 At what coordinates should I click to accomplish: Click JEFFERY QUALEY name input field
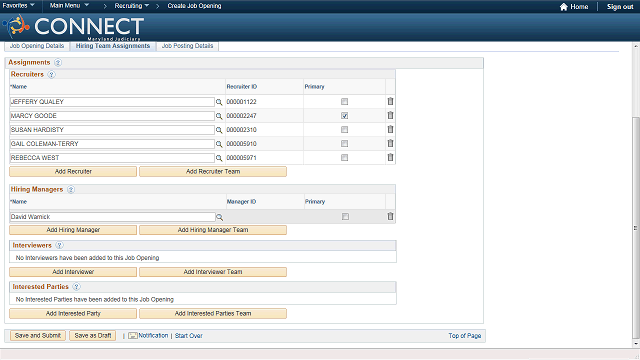click(x=112, y=102)
